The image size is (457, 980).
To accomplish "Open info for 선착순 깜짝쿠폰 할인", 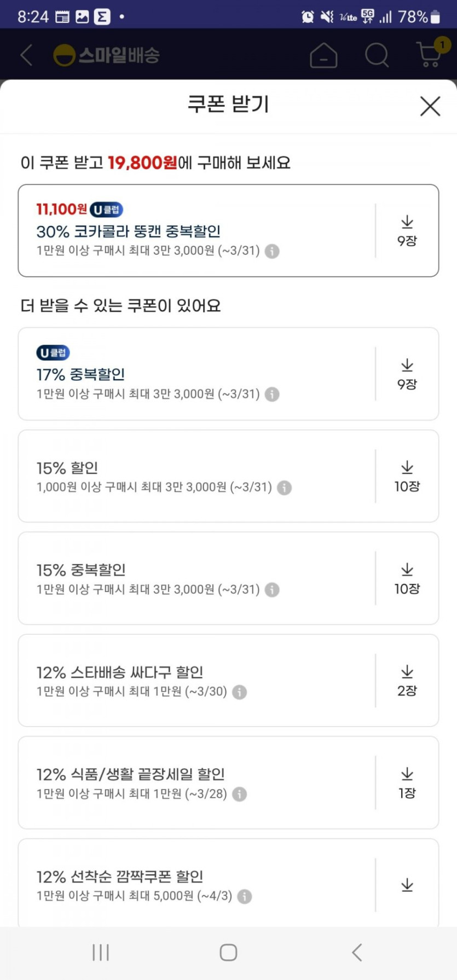I will click(245, 896).
